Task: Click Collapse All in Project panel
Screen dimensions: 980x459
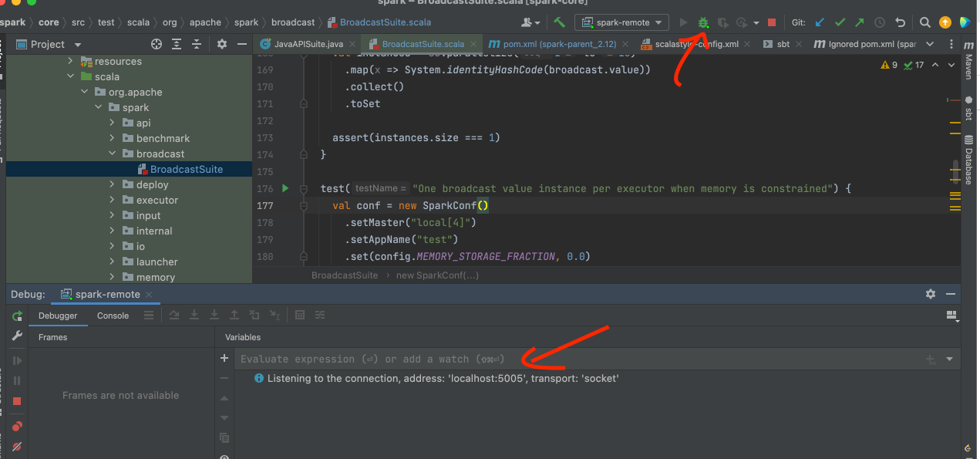Action: [x=197, y=44]
